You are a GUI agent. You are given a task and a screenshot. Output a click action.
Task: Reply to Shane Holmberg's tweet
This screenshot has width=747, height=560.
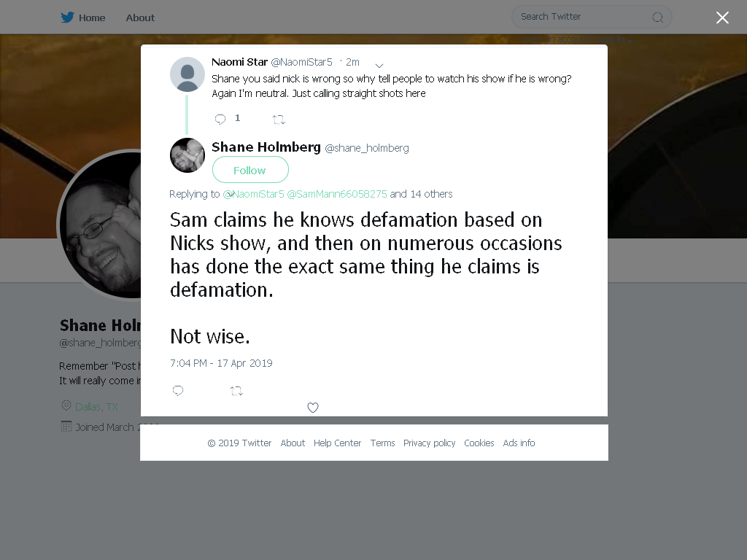pos(178,391)
